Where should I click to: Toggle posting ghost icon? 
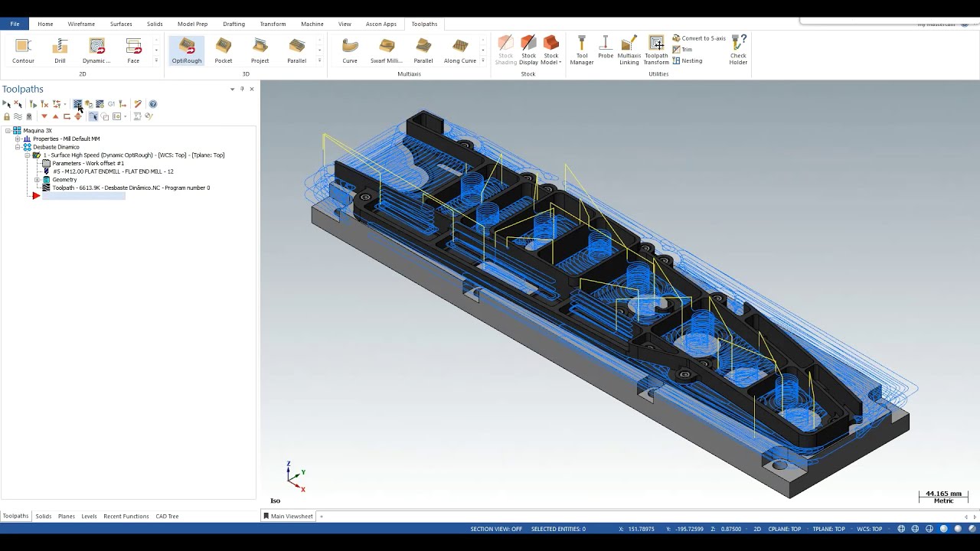tap(29, 116)
